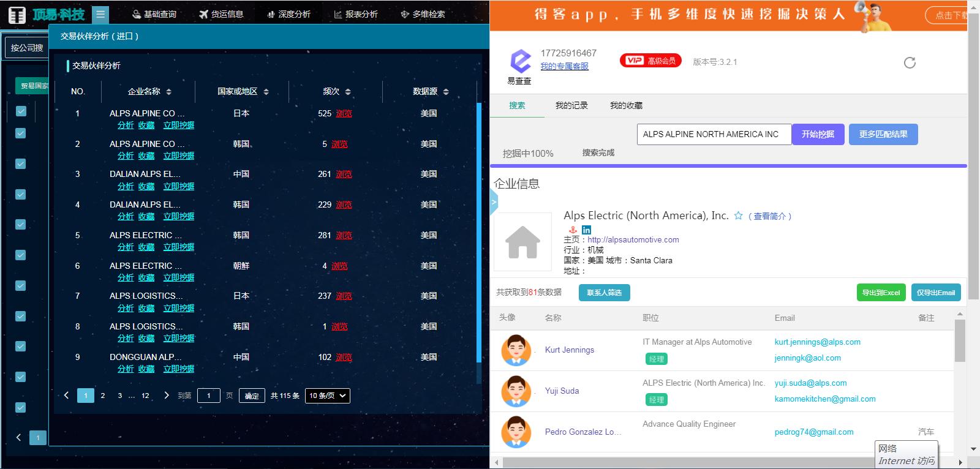Click the 仅导出Email button

pos(936,293)
